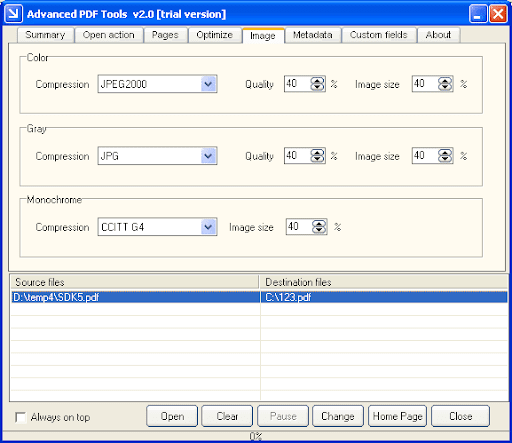Click the Clear button
Image resolution: width=512 pixels, height=443 pixels.
point(227,416)
